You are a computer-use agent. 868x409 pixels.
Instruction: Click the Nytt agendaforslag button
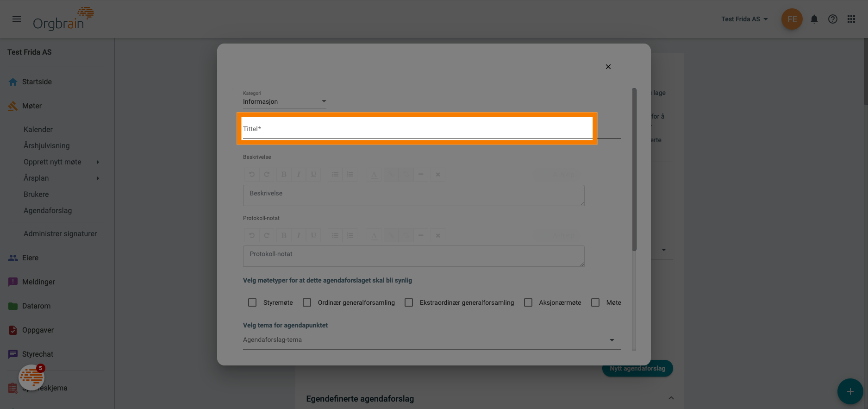click(637, 369)
